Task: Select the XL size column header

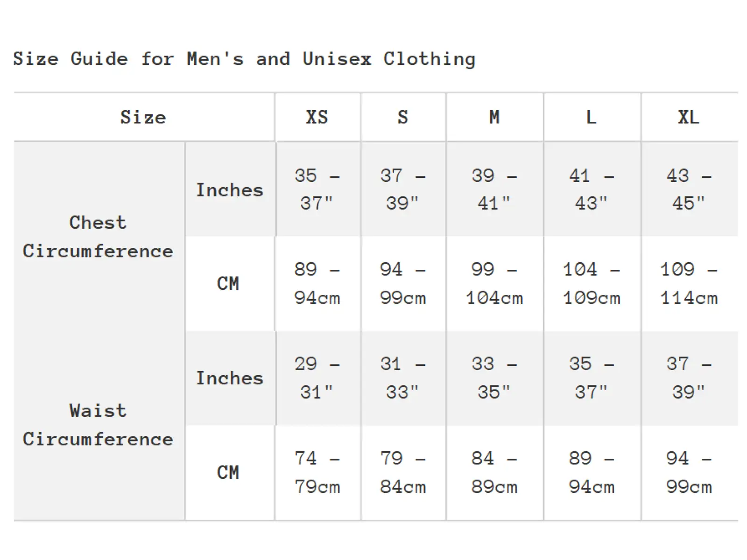Action: [x=689, y=117]
